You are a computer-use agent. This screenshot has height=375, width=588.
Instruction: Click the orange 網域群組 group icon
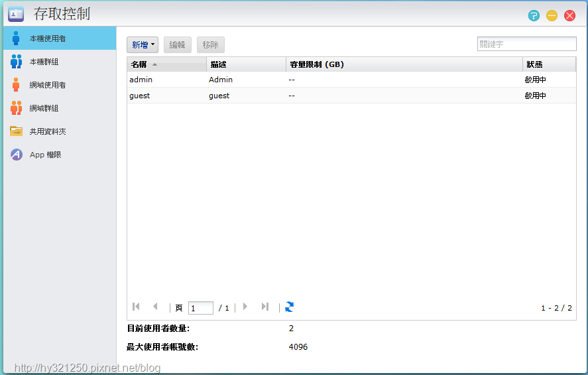(16, 108)
